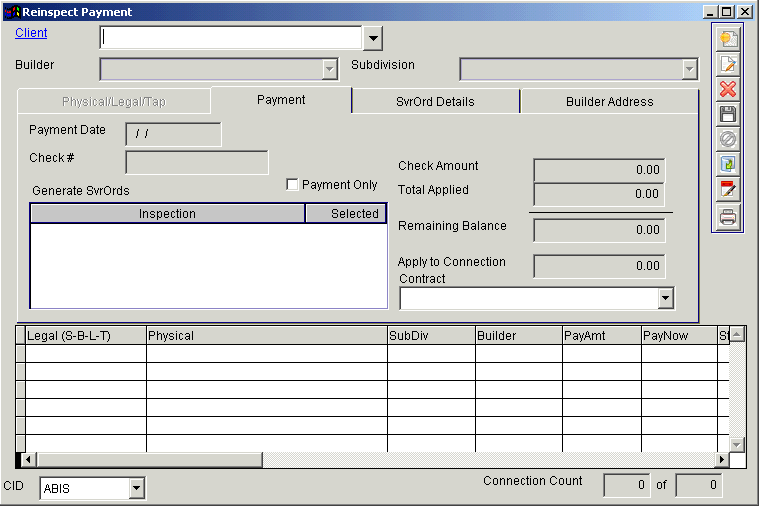Click the floppy disk save icon
The width and height of the screenshot is (759, 506).
[x=728, y=114]
